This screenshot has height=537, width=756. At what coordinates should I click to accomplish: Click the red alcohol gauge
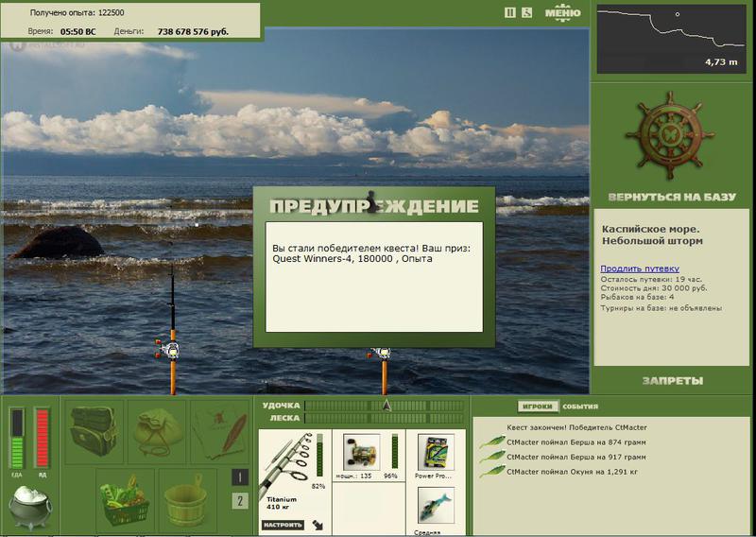[42, 438]
